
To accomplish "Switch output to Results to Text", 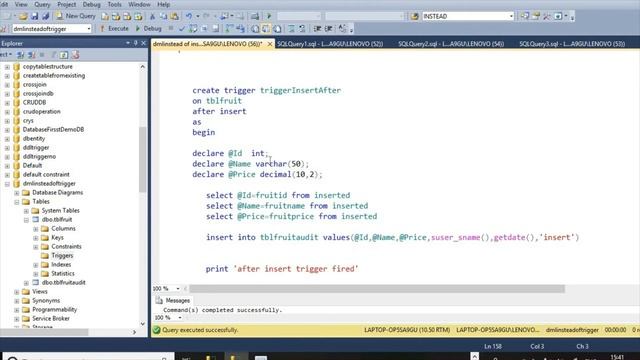I will [255, 29].
